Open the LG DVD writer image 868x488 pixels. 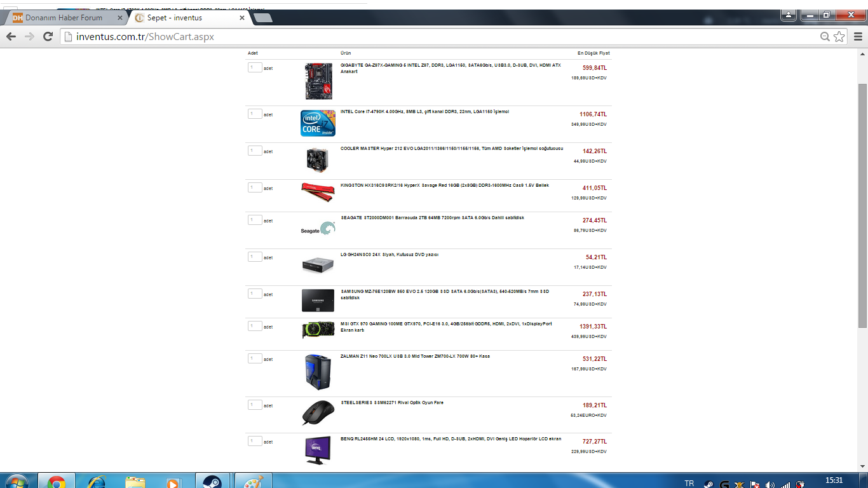318,264
